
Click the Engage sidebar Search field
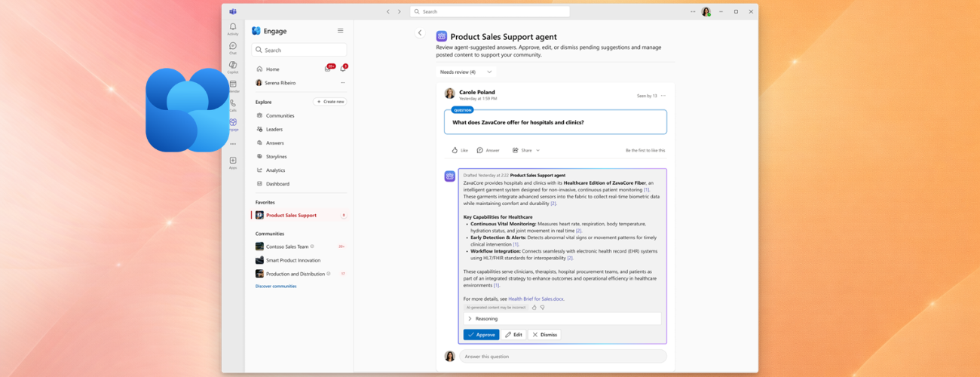pyautogui.click(x=299, y=50)
